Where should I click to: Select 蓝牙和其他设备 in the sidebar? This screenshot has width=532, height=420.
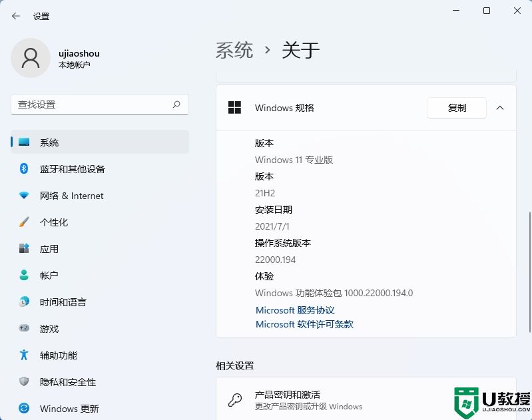coord(100,168)
